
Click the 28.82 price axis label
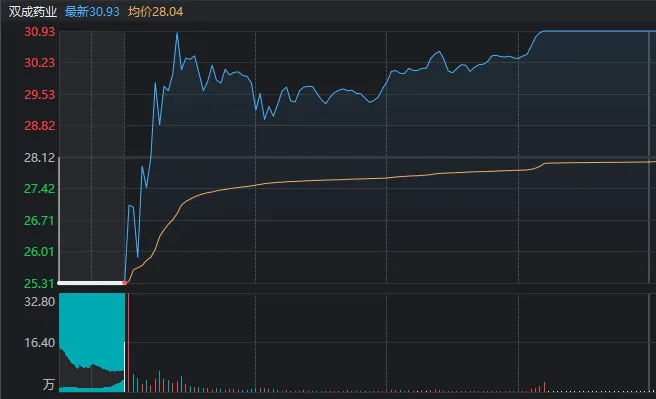pyautogui.click(x=40, y=125)
